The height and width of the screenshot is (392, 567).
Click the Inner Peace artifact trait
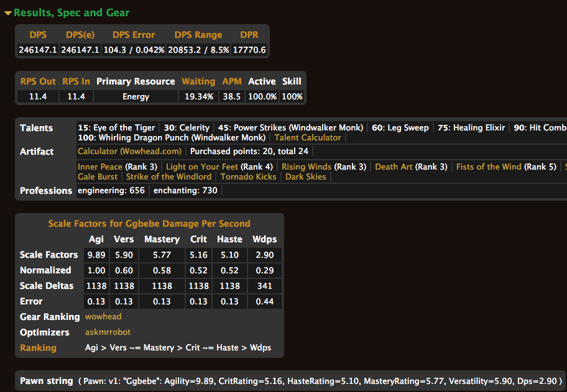[100, 166]
